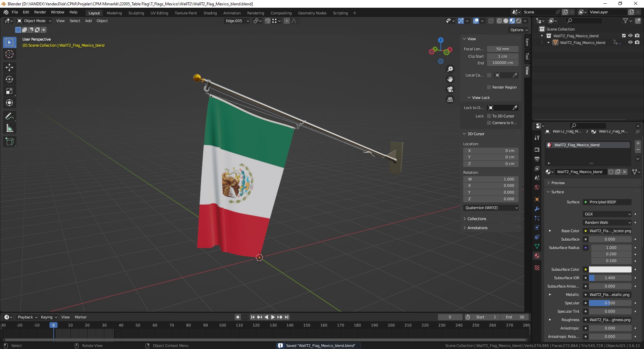Open Tool properties tab icon

click(x=537, y=138)
